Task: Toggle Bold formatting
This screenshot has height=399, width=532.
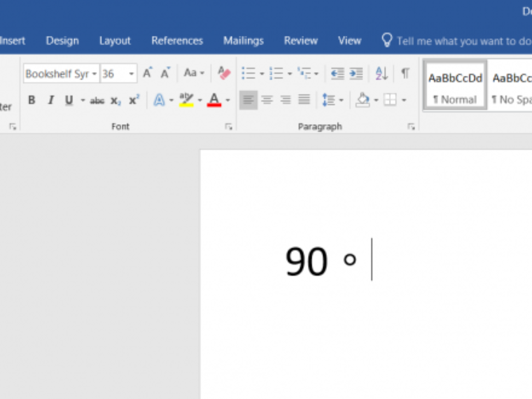Action: 31,100
